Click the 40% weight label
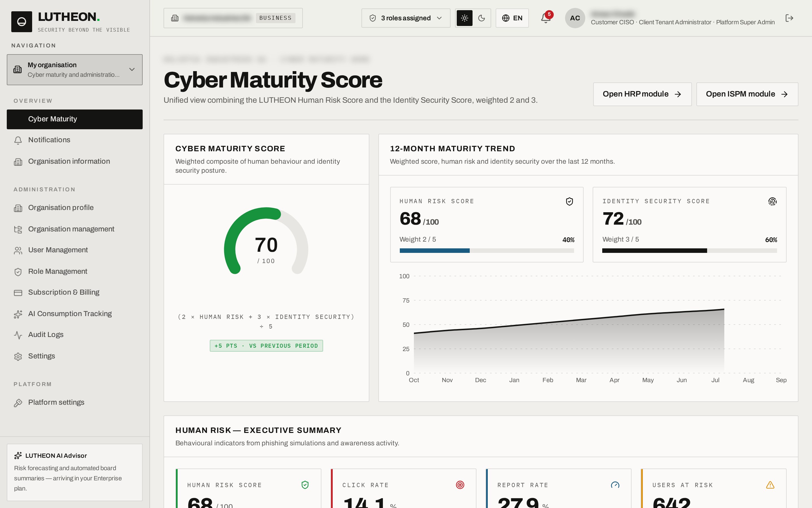Image resolution: width=812 pixels, height=508 pixels. click(568, 240)
